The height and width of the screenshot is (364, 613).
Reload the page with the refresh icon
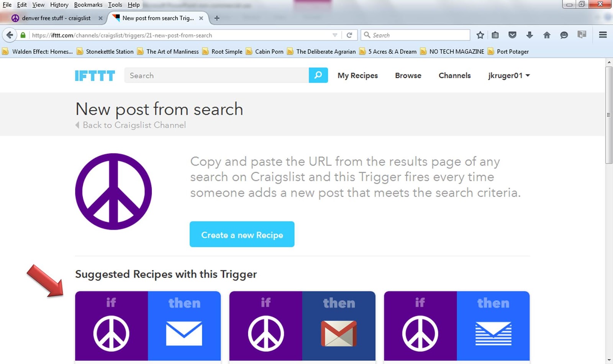[349, 35]
